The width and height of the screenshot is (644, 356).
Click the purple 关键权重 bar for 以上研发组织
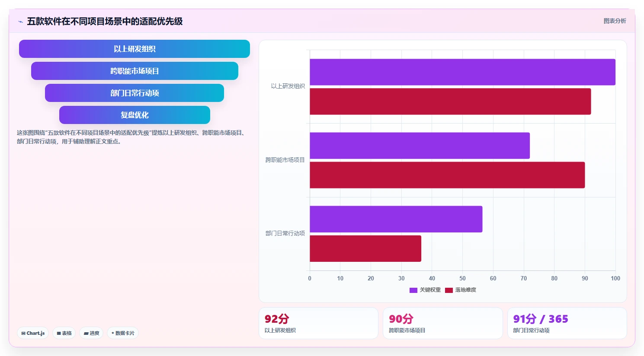[x=462, y=72]
